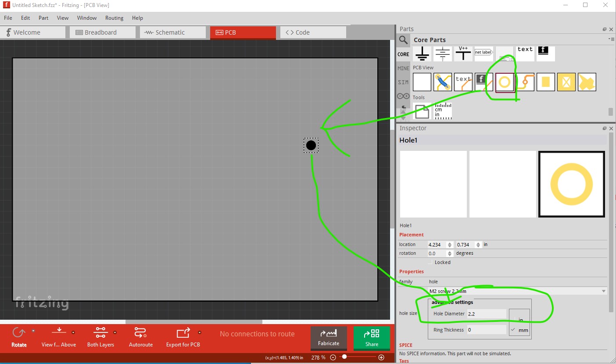The image size is (616, 364).
Task: Click the View from Above icon
Action: pyautogui.click(x=59, y=332)
